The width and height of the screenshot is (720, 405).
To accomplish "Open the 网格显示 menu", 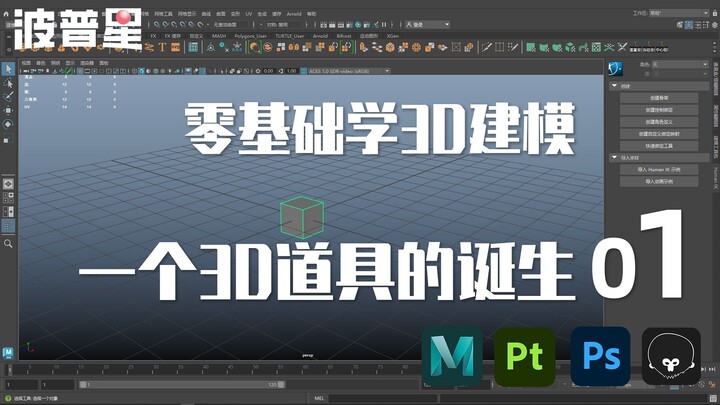I will point(187,14).
